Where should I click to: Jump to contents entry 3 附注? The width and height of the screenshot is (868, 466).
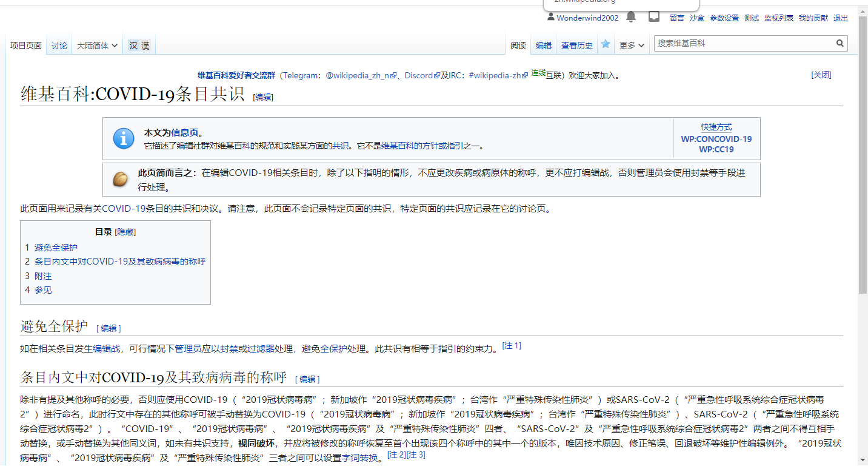pyautogui.click(x=43, y=276)
